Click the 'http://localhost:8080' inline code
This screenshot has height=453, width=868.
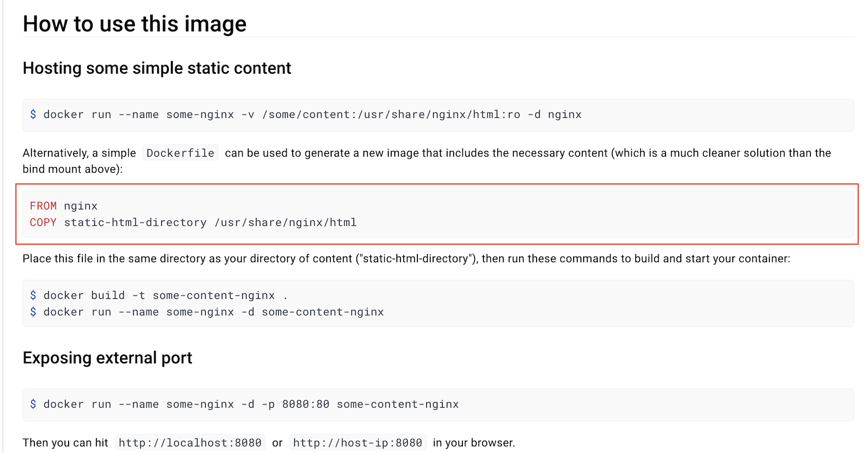(x=190, y=443)
